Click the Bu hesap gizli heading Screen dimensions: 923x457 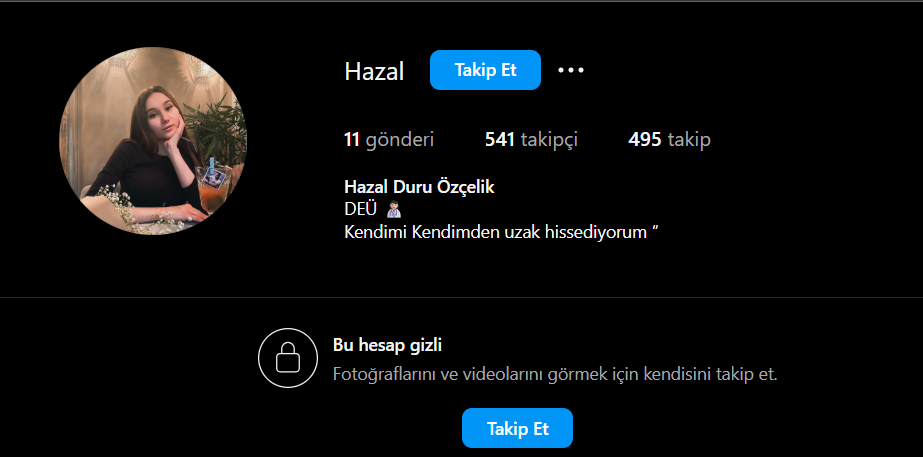click(387, 345)
